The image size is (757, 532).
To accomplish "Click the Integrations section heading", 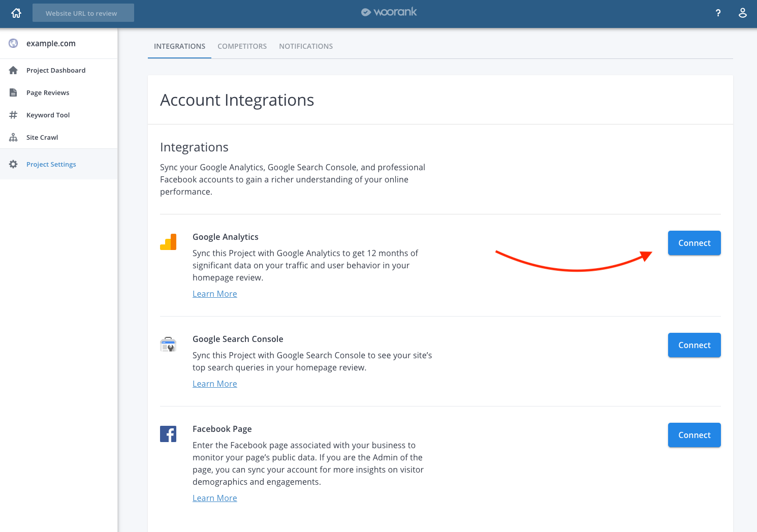I will click(194, 147).
